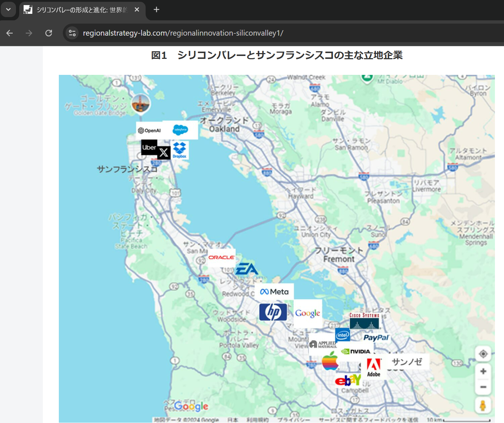Viewport: 504px width, 423px height.
Task: Click the Intel logo on the map
Action: (x=342, y=335)
